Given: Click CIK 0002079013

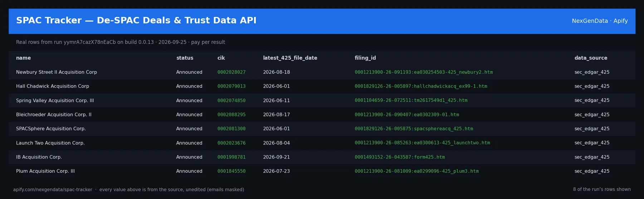Looking at the screenshot, I should pyautogui.click(x=231, y=86).
